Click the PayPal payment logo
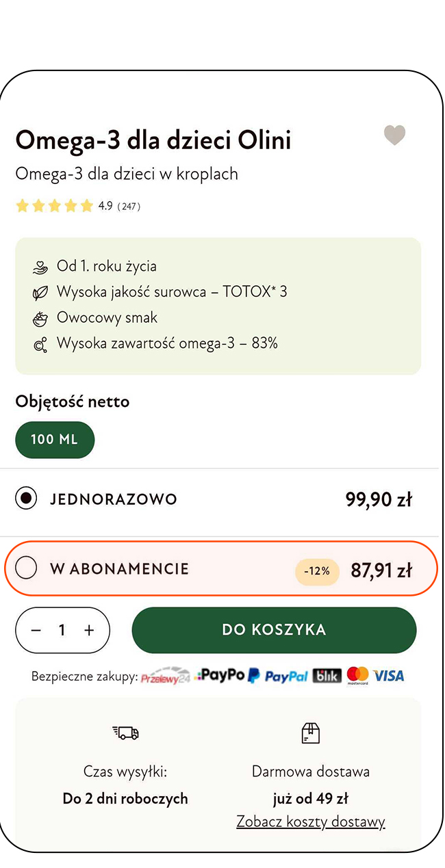Image resolution: width=445 pixels, height=868 pixels. coord(278,676)
